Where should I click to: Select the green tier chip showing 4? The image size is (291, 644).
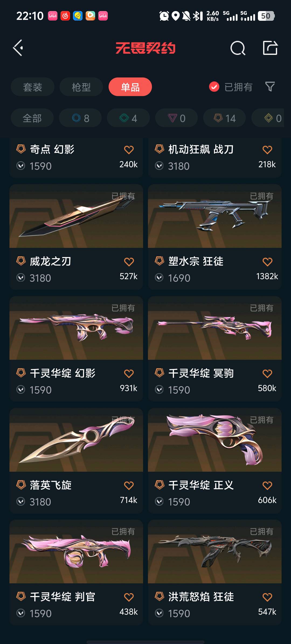click(128, 118)
